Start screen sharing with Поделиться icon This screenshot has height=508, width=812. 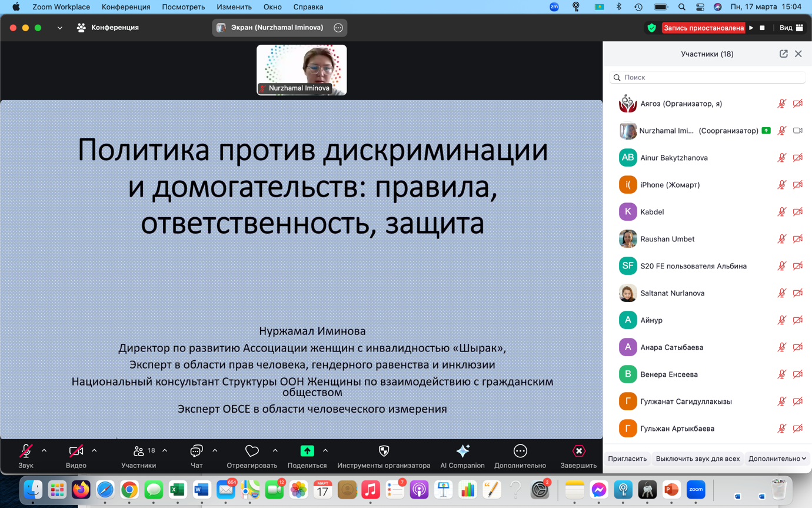coord(307,451)
